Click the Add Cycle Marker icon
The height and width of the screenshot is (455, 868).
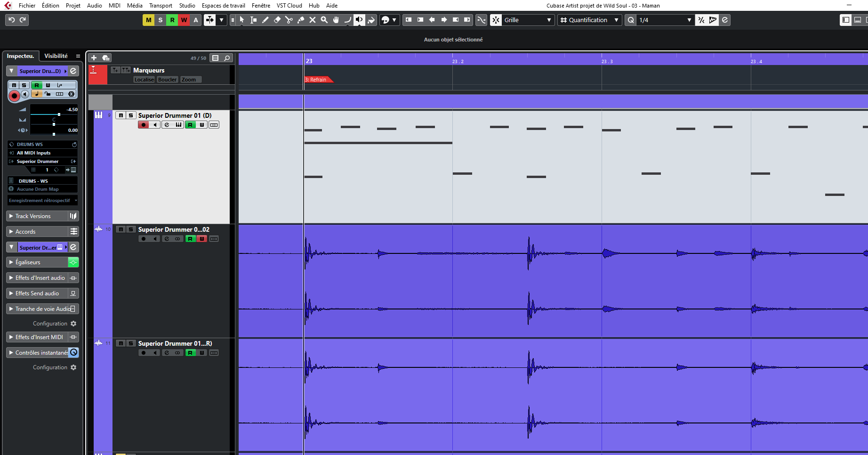tap(126, 70)
